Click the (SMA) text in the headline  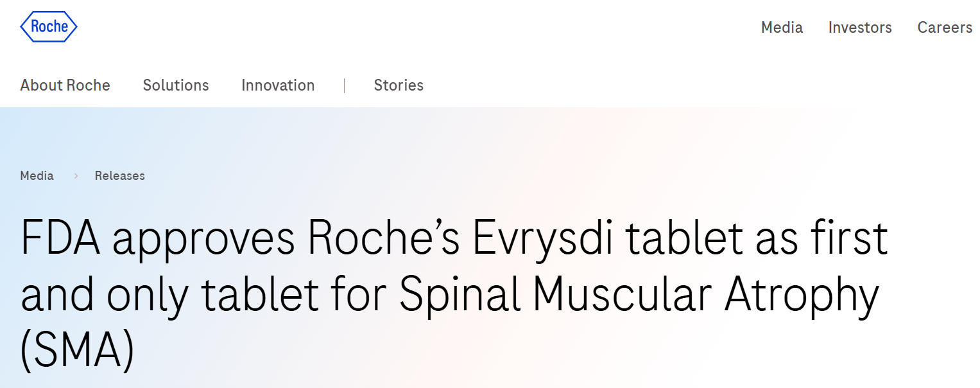(x=78, y=351)
